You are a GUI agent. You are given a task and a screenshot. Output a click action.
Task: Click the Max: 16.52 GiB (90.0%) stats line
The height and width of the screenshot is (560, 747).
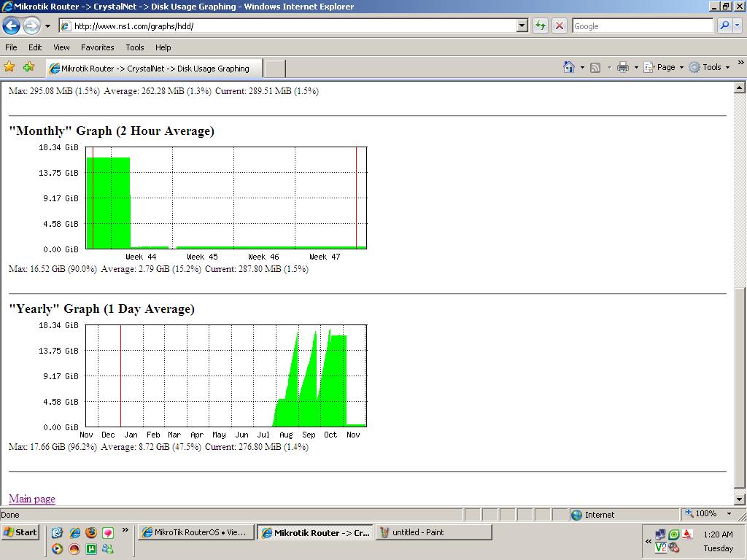point(158,269)
